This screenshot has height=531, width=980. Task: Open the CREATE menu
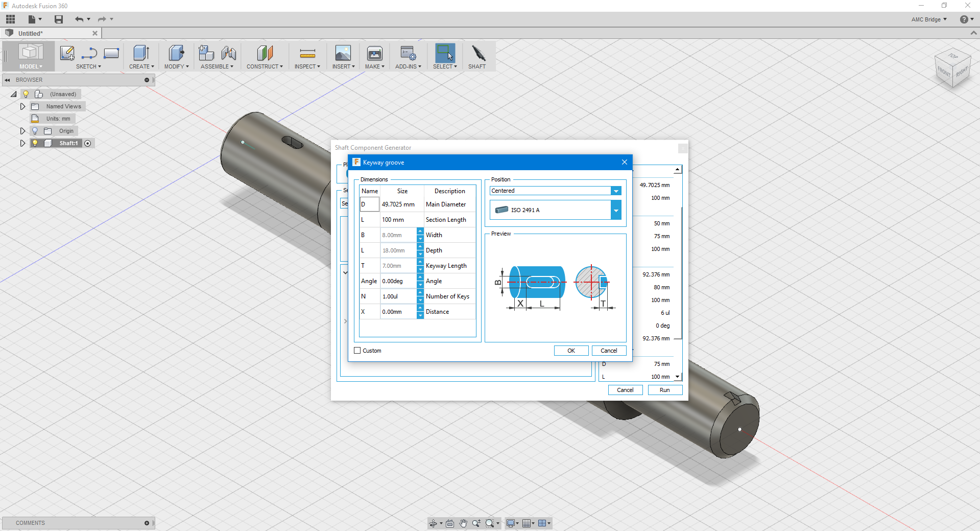[x=141, y=66]
